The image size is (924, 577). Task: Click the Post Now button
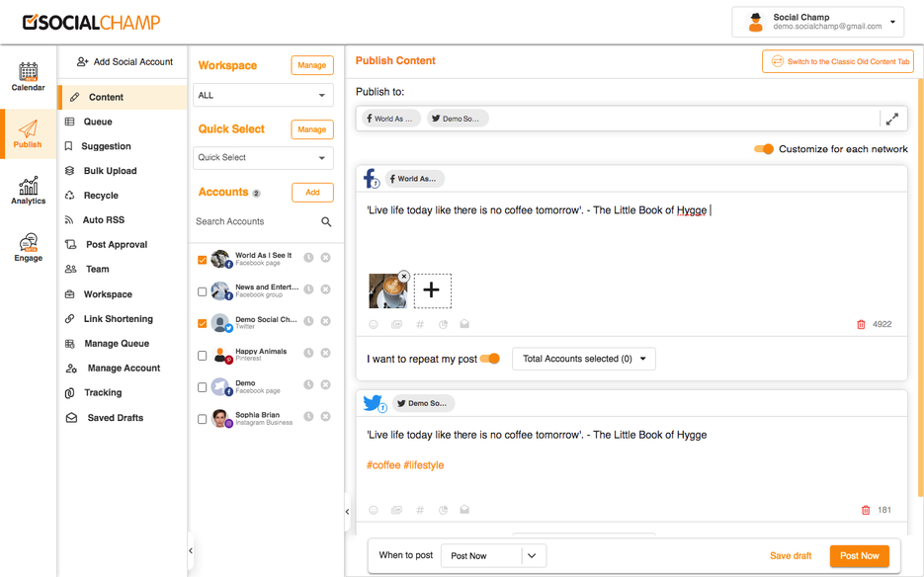tap(859, 555)
